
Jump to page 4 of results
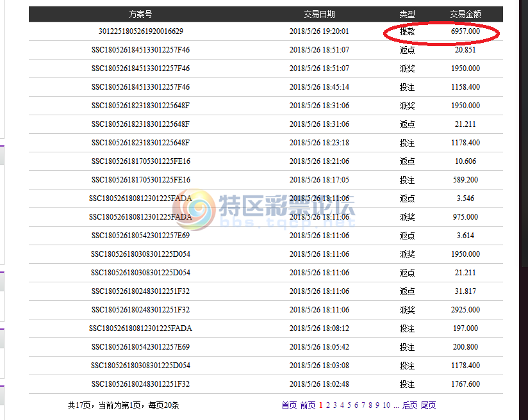342,405
